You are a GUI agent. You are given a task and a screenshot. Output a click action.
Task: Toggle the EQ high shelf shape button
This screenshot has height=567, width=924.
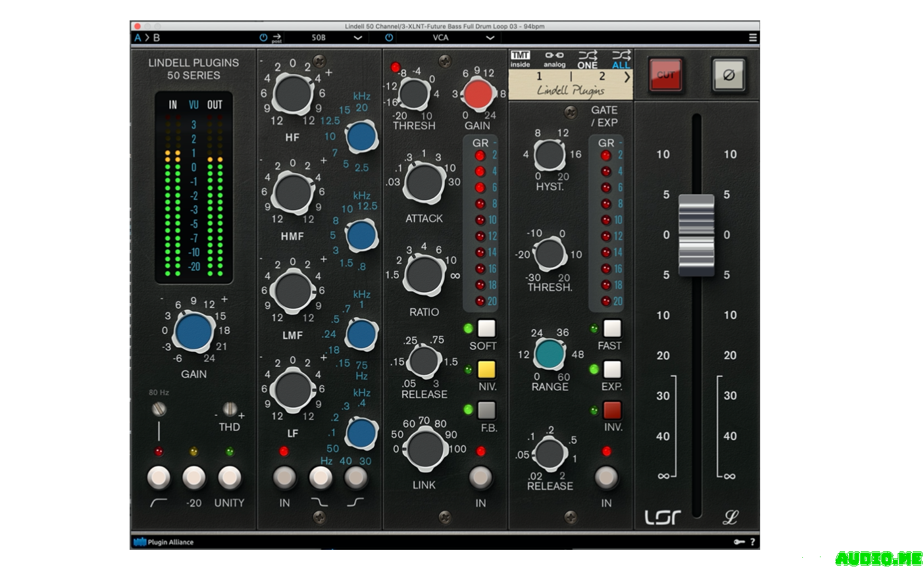pos(356,478)
